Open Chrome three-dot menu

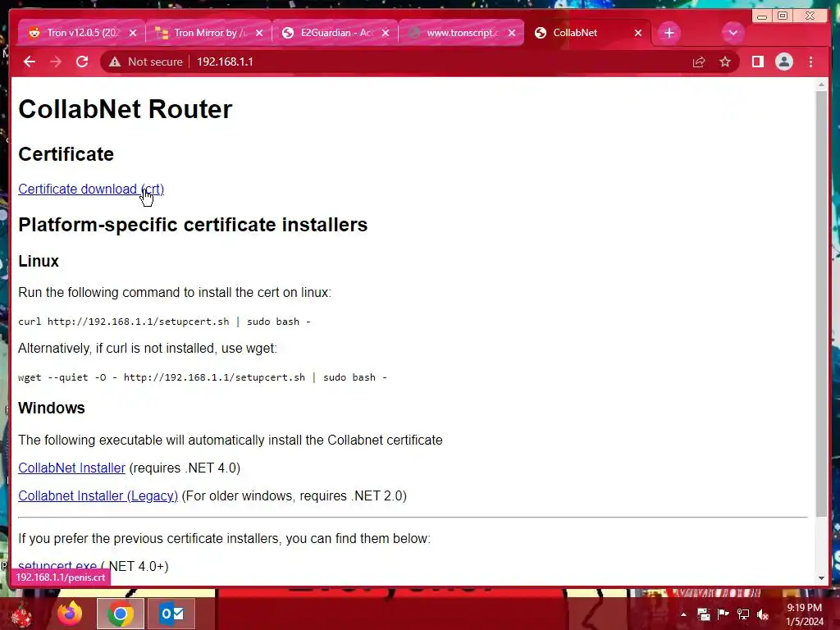point(810,62)
